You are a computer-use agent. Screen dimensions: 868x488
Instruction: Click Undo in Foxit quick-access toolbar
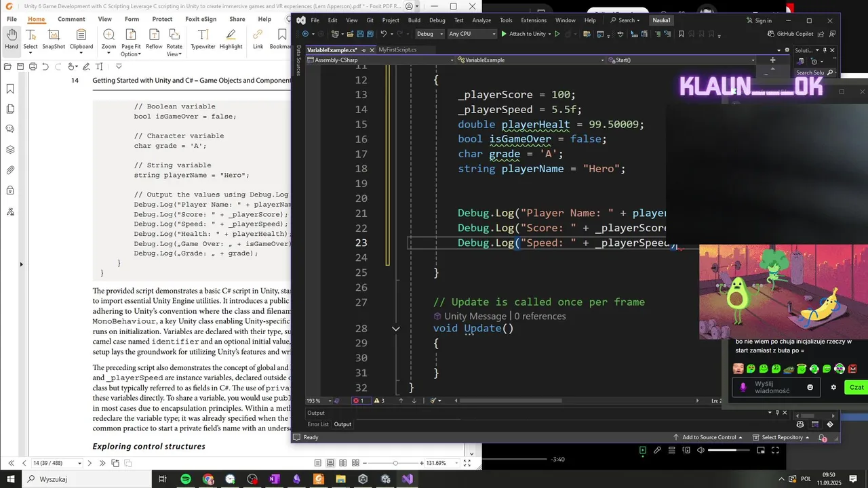point(45,66)
